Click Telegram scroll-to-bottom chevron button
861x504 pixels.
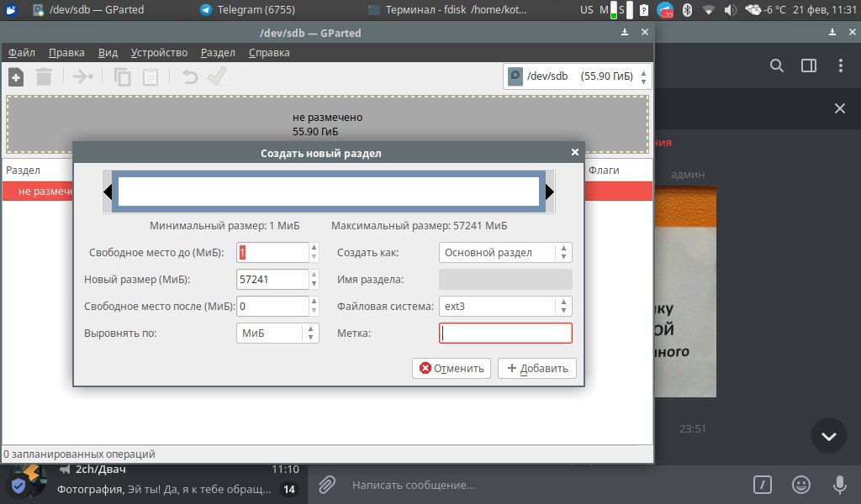829,436
